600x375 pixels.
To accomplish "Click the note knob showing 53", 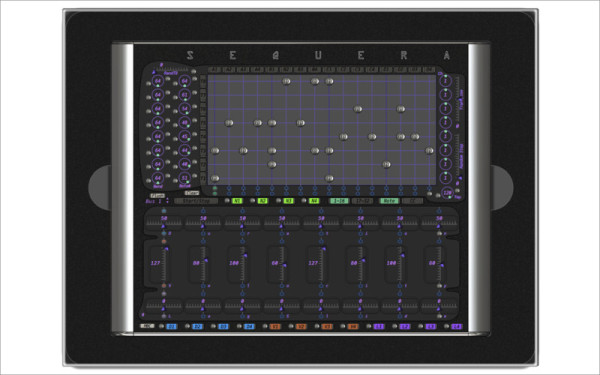I will point(185,178).
